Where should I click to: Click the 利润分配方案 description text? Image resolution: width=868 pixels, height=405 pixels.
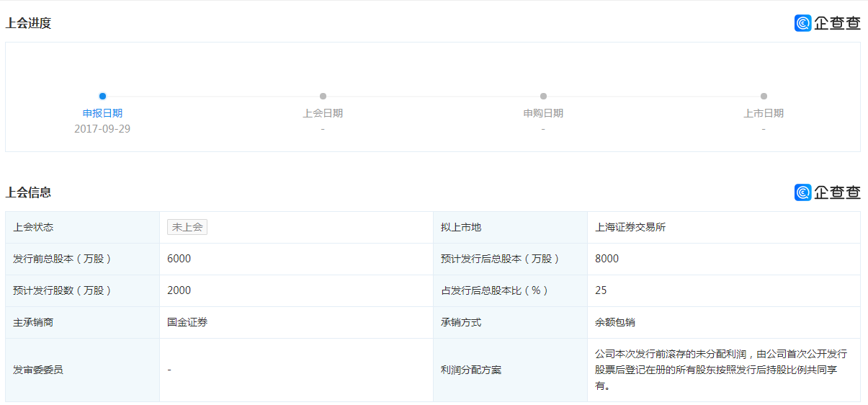point(720,370)
